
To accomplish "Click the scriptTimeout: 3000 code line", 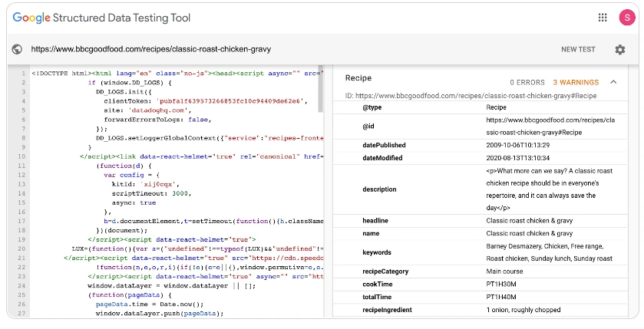I will coord(151,193).
